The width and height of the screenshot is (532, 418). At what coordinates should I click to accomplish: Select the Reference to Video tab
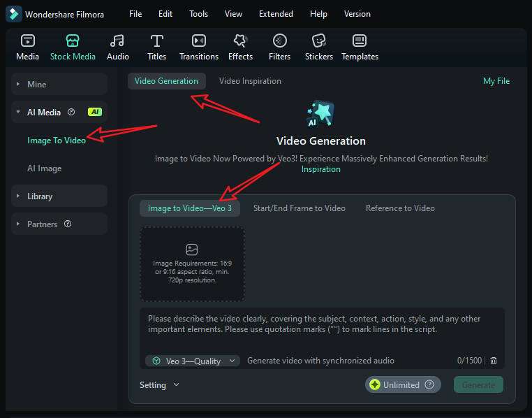point(400,208)
